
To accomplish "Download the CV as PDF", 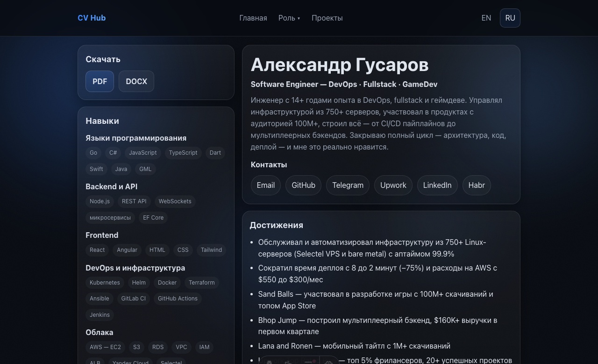I will coord(100,81).
